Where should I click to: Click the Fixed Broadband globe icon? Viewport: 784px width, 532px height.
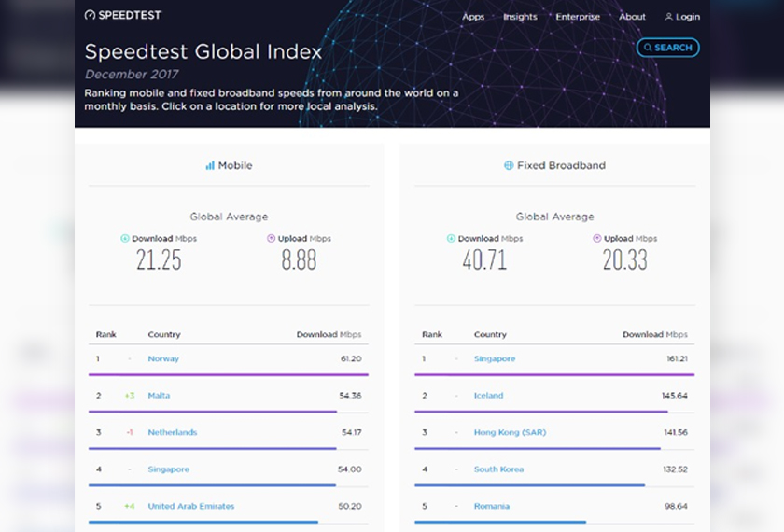pyautogui.click(x=509, y=165)
